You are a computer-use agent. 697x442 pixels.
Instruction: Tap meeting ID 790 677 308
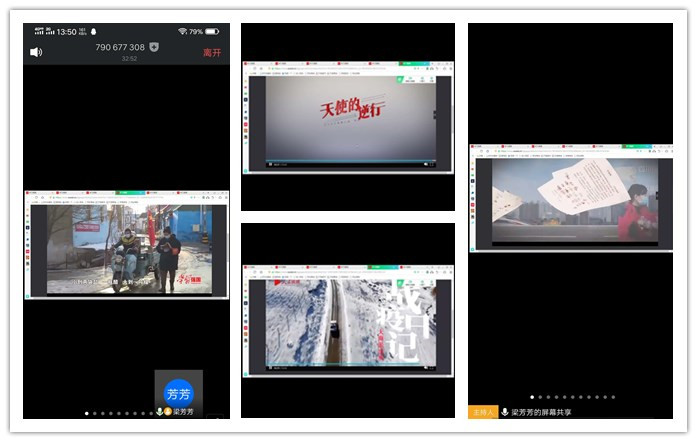click(x=120, y=47)
